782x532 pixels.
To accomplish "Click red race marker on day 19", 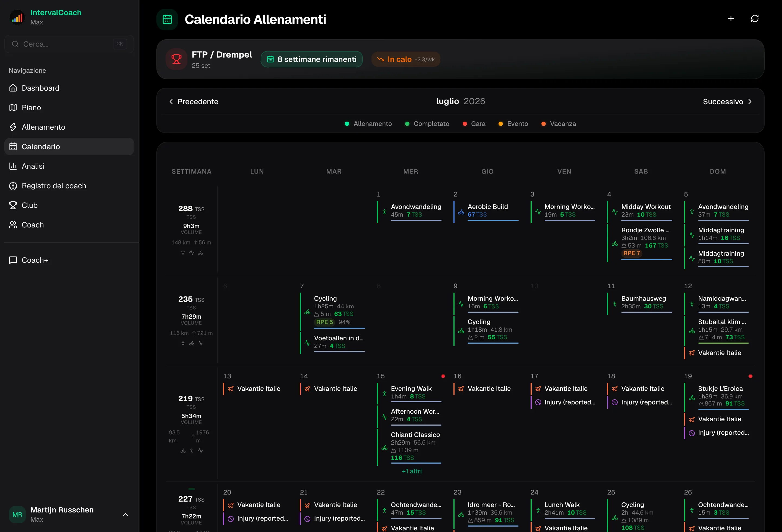I will tap(751, 376).
